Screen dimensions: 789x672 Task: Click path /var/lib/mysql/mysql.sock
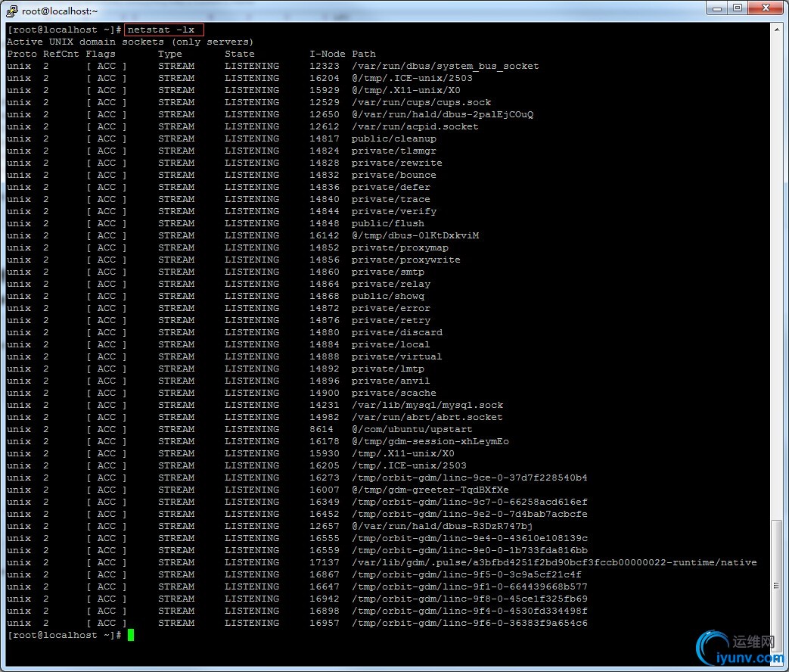(427, 405)
